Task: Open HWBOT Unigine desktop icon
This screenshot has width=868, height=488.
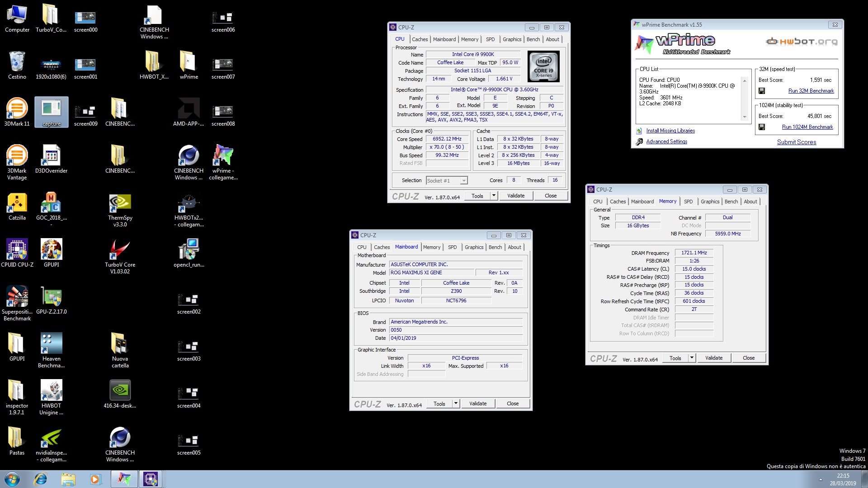Action: click(52, 397)
